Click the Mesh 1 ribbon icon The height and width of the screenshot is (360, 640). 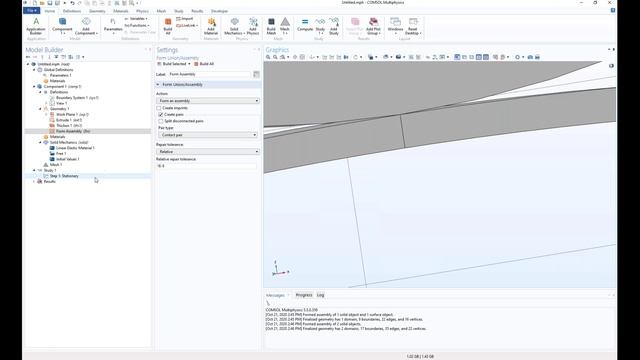[x=285, y=26]
